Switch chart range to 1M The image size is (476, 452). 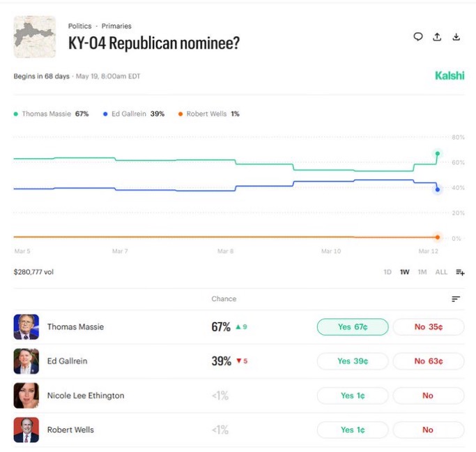(x=422, y=272)
